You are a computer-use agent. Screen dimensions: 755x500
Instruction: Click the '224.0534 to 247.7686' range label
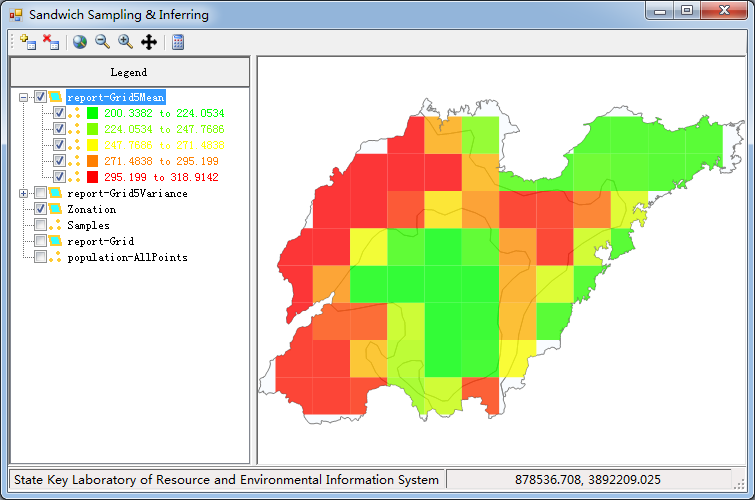[x=164, y=129]
